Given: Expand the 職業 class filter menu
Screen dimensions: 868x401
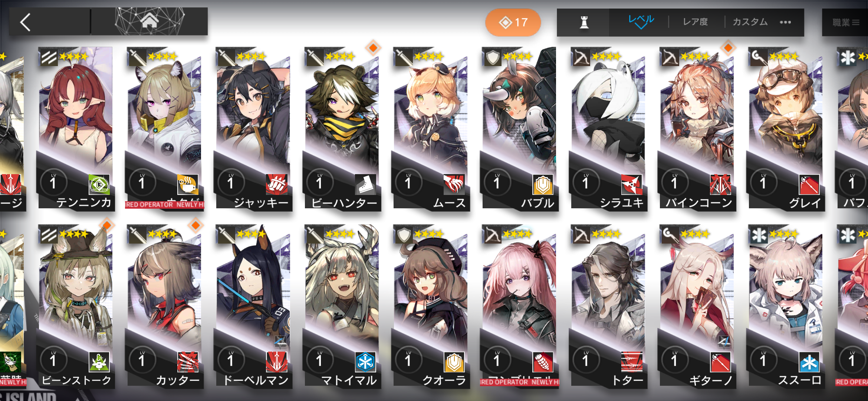Looking at the screenshot, I should tap(846, 22).
